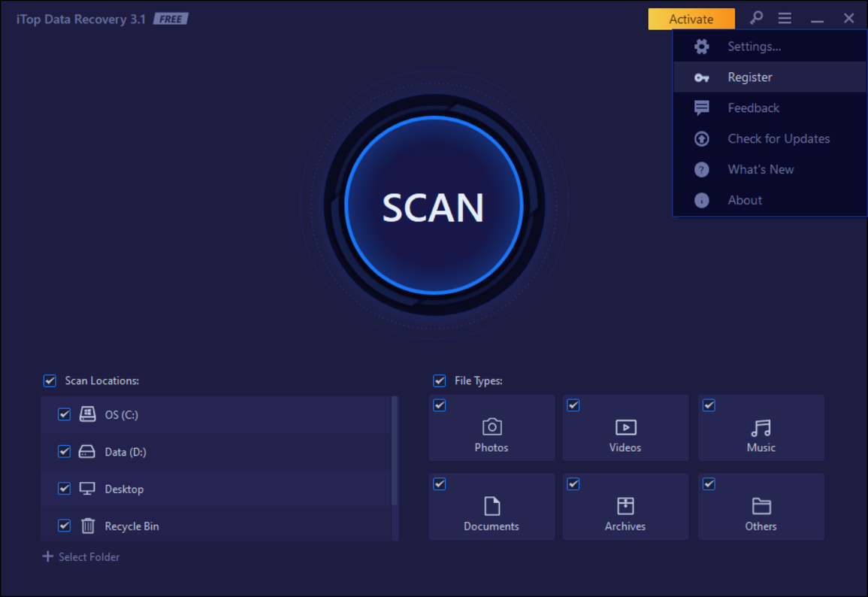Click the FREE edition badge
The image size is (868, 597).
click(171, 19)
